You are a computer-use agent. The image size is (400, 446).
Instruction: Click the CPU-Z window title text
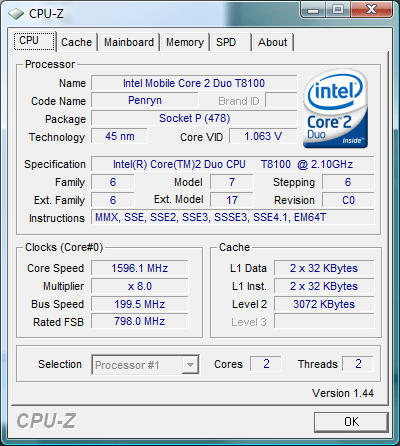(46, 14)
